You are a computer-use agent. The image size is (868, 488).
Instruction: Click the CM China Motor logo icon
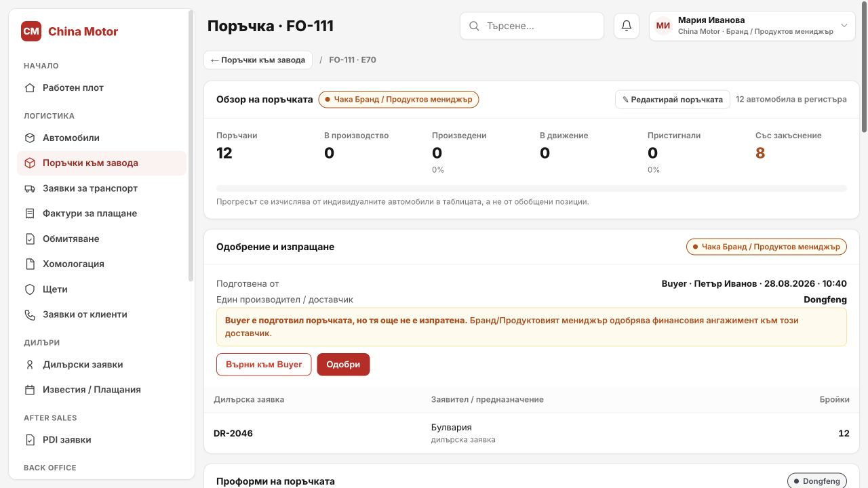point(31,31)
